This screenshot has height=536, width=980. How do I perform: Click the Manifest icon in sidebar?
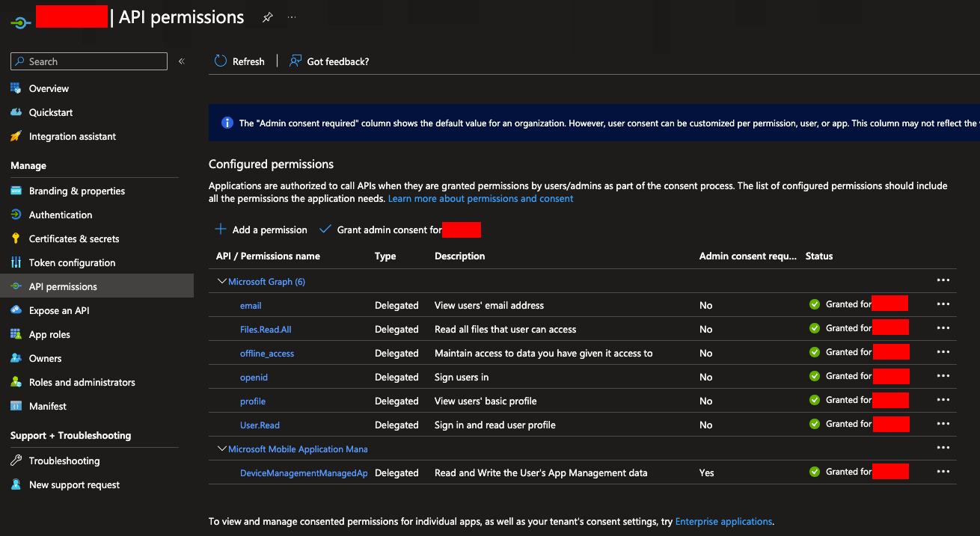coord(16,406)
